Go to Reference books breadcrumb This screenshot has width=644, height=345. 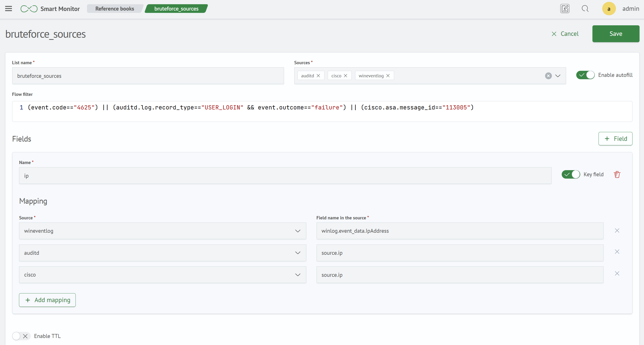coord(115,9)
